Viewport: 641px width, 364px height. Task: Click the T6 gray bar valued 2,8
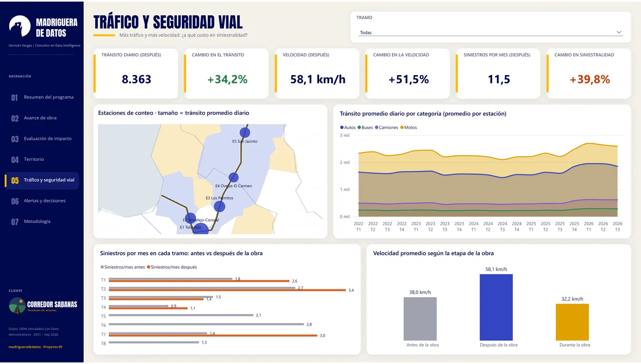(x=206, y=324)
